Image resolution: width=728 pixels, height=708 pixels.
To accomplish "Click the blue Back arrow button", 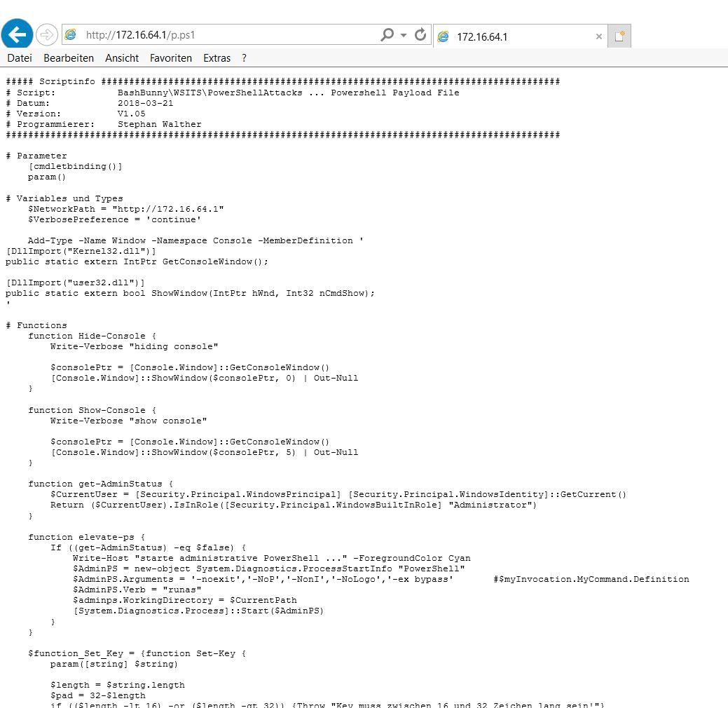I will click(x=18, y=34).
